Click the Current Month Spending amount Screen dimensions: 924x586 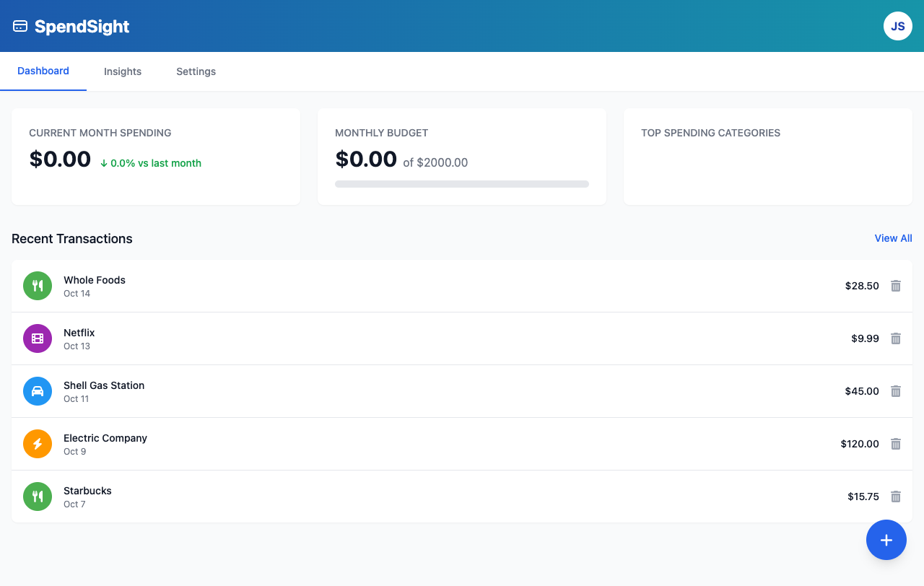pos(60,159)
